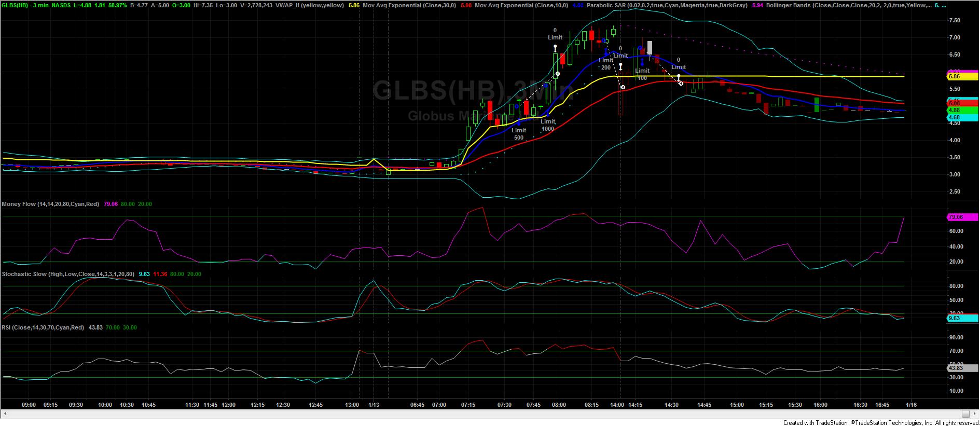
Task: Select the Limit 1000 order marker
Action: pos(548,125)
